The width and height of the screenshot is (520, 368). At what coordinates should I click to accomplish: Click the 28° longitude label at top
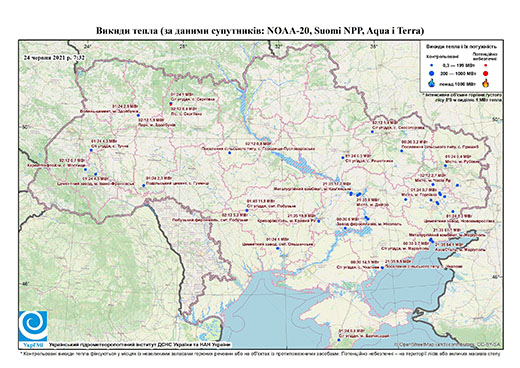[183, 47]
